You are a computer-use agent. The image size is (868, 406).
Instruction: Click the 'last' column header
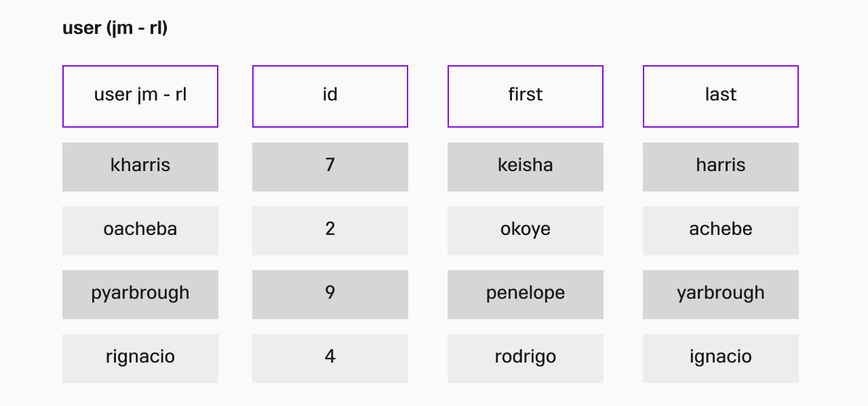(721, 96)
